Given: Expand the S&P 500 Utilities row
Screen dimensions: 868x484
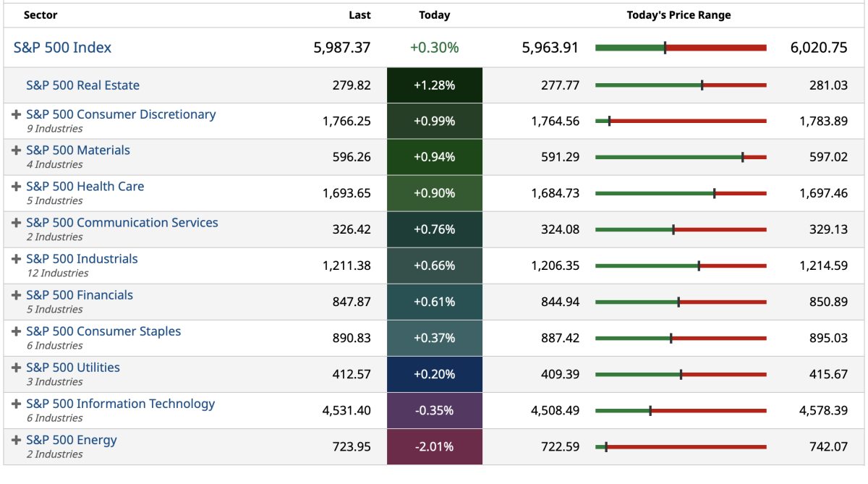Looking at the screenshot, I should [17, 368].
